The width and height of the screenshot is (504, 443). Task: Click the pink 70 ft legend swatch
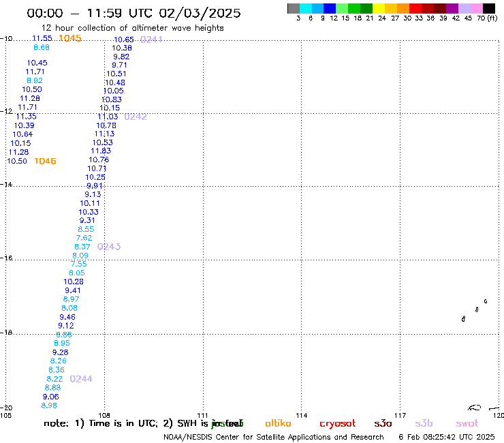pos(476,8)
